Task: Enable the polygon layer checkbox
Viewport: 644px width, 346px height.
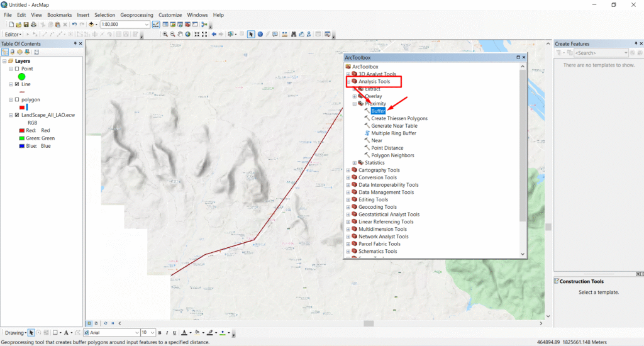Action: pyautogui.click(x=17, y=100)
